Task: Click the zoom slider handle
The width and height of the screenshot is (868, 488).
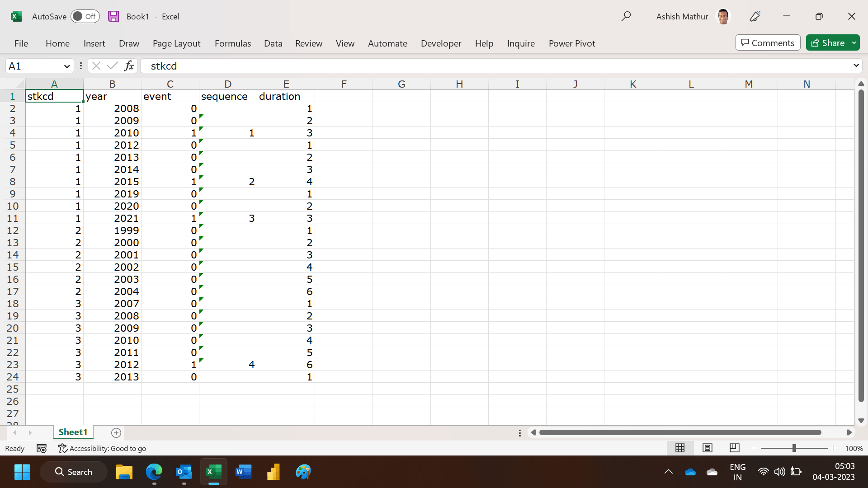Action: [x=794, y=448]
